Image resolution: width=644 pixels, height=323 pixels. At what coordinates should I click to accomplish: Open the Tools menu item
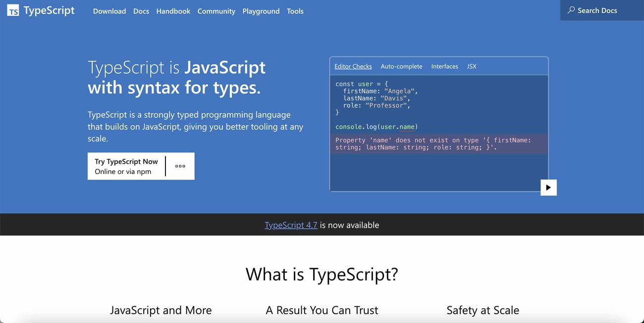pos(295,11)
